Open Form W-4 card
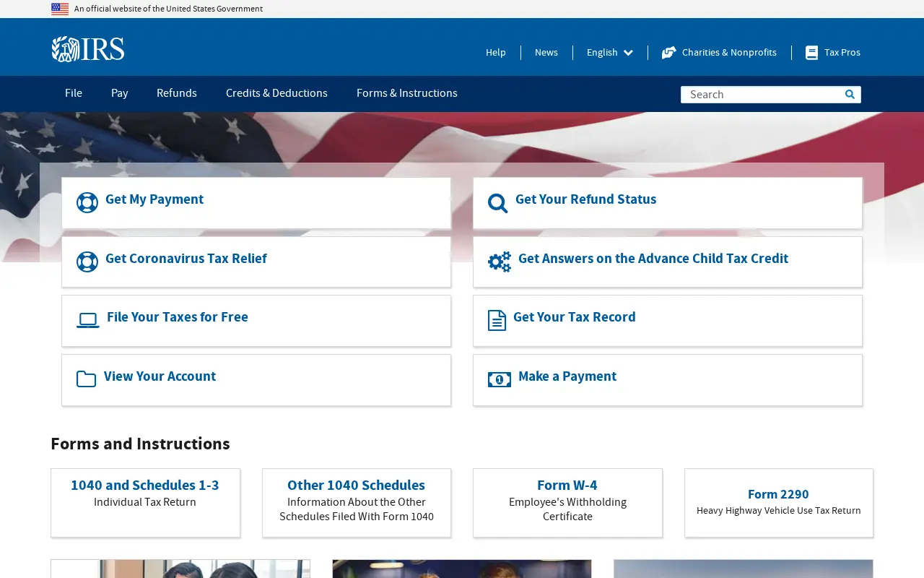This screenshot has width=924, height=578. (x=567, y=503)
